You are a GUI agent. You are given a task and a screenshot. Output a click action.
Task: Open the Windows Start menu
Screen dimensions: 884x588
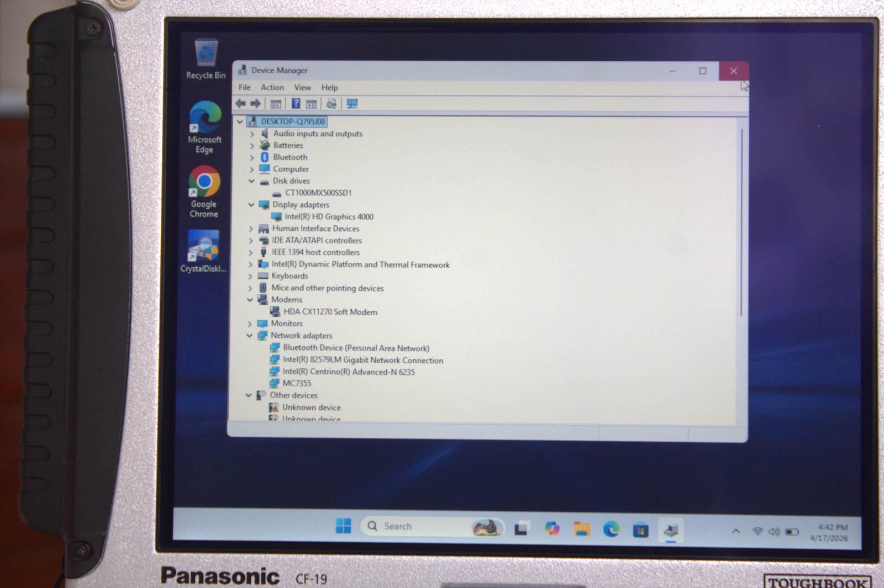(343, 526)
